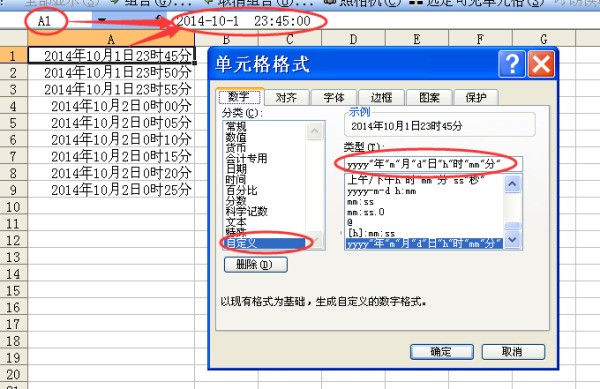This screenshot has width=600, height=389.
Task: Switch to the 图案 tab
Action: click(x=429, y=98)
